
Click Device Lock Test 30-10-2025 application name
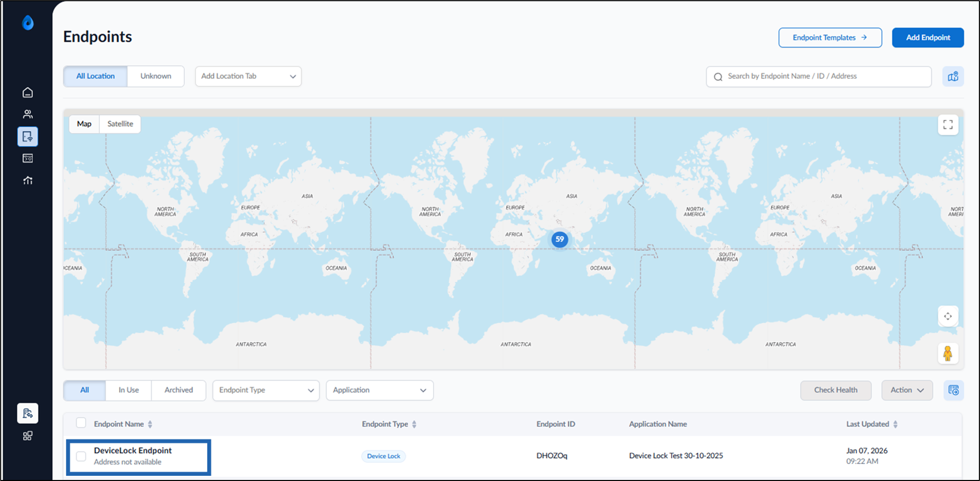(x=676, y=456)
